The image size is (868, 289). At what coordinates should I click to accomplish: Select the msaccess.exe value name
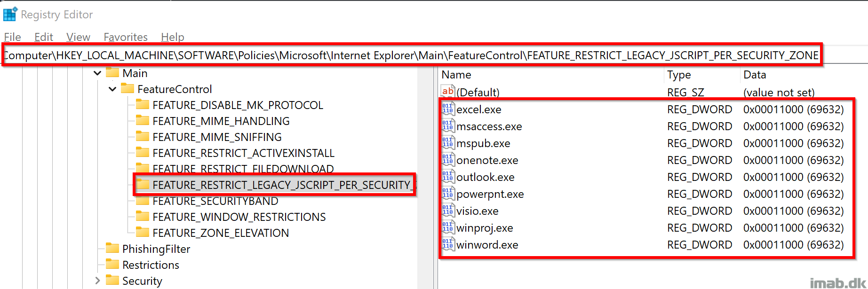[x=489, y=126]
